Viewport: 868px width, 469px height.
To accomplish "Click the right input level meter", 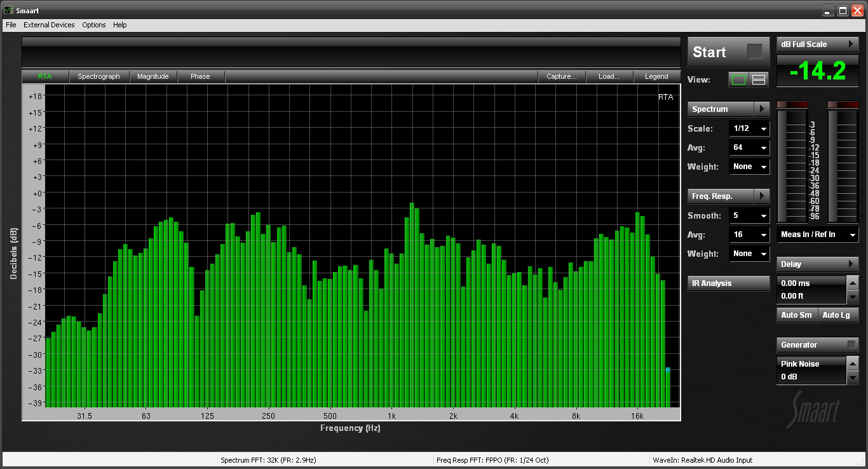I will coord(842,161).
